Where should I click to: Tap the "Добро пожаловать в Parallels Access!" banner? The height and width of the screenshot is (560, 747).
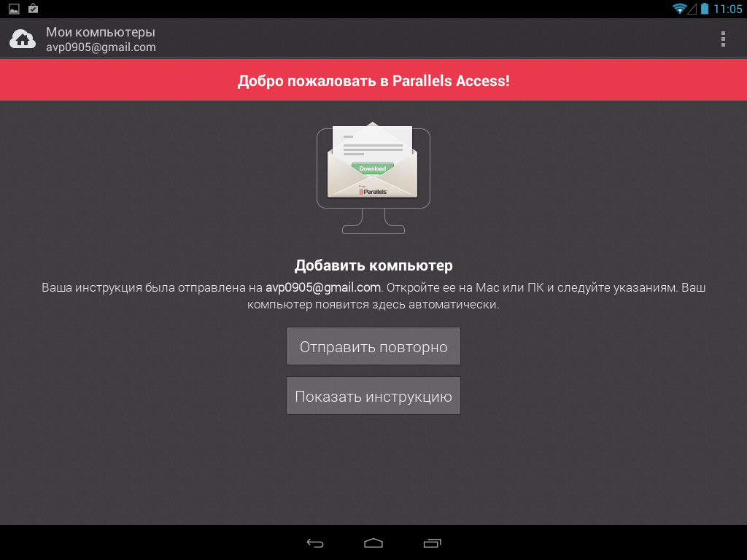pyautogui.click(x=373, y=80)
